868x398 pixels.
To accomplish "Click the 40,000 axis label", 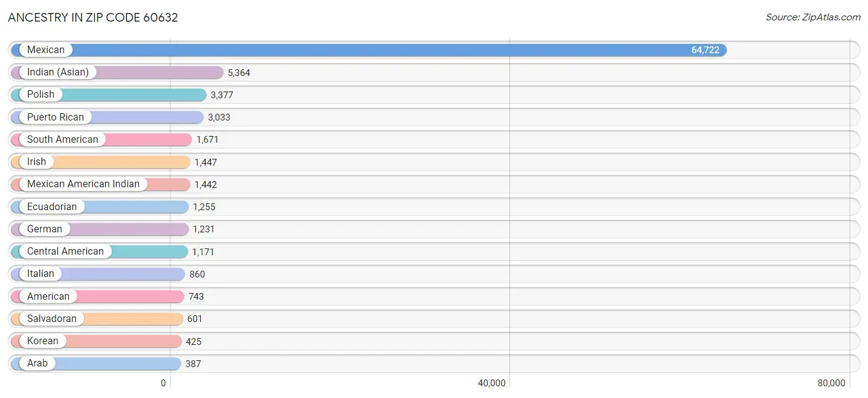I will click(x=492, y=383).
